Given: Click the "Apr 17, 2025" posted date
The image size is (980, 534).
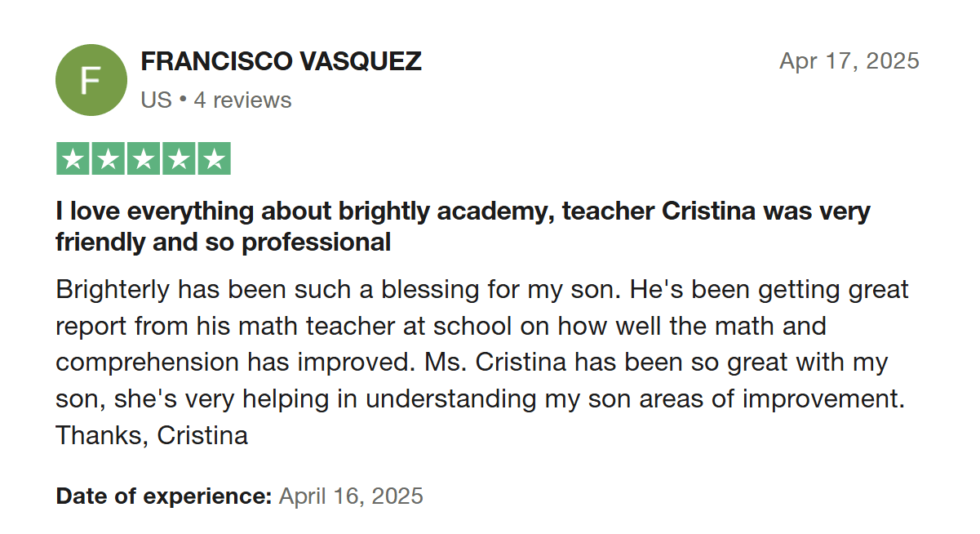Looking at the screenshot, I should pos(849,61).
